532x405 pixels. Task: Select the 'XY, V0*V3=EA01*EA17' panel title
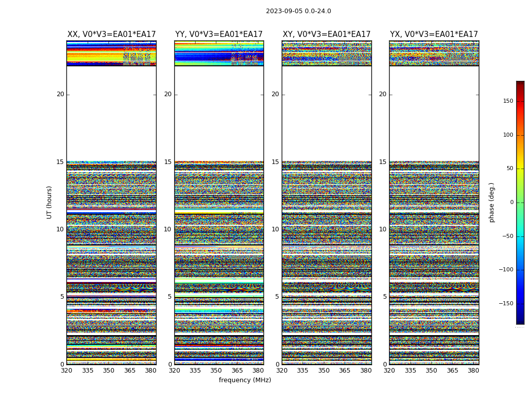click(x=326, y=34)
